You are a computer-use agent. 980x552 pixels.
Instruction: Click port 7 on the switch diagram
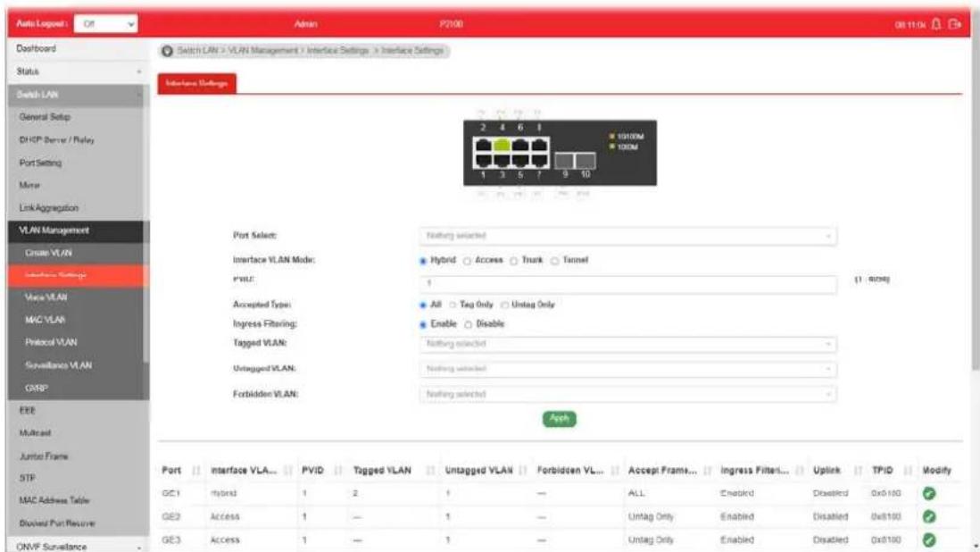(539, 161)
